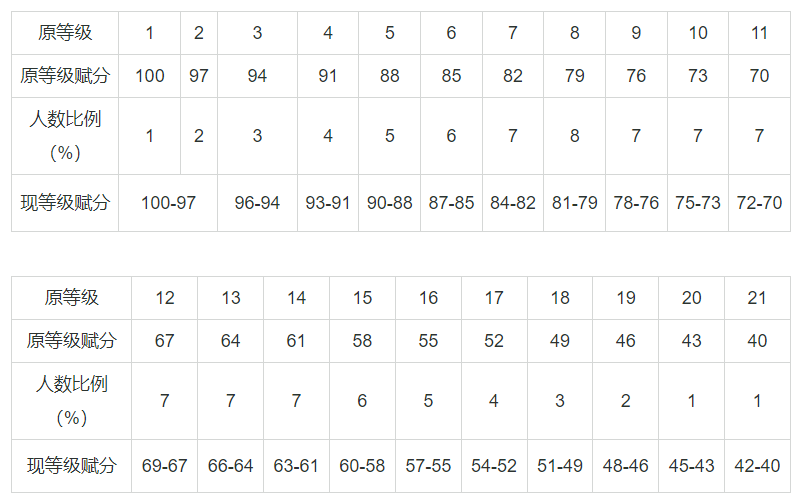Click the '现等级赋分' label in the bottom table
Screen dimensions: 792x498
(x=71, y=466)
